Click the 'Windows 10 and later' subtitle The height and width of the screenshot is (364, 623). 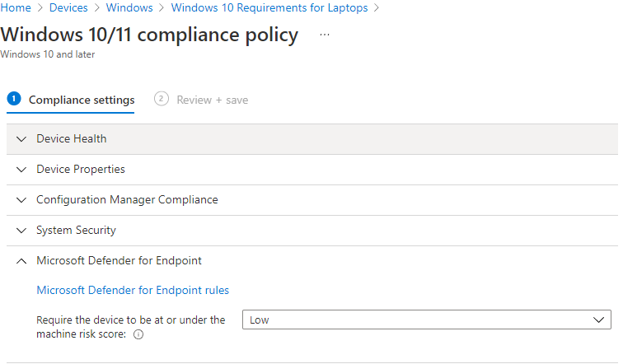(48, 54)
